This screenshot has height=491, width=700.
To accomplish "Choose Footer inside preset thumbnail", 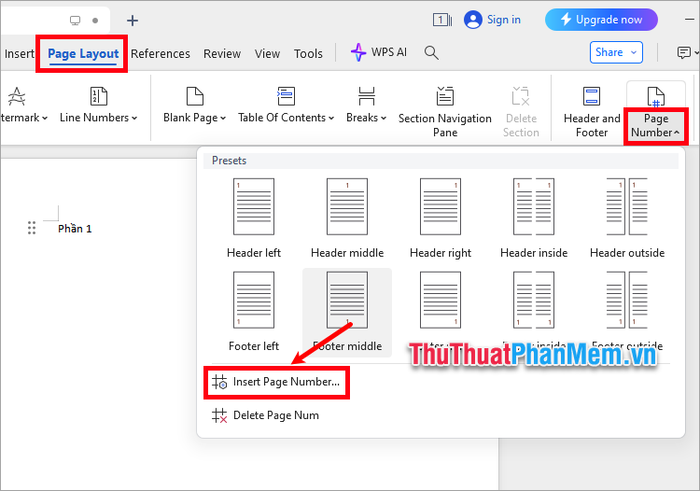I will coord(533,300).
